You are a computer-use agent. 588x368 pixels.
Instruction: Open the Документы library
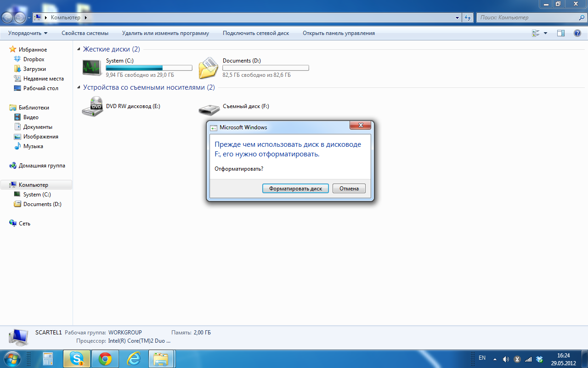tap(38, 127)
